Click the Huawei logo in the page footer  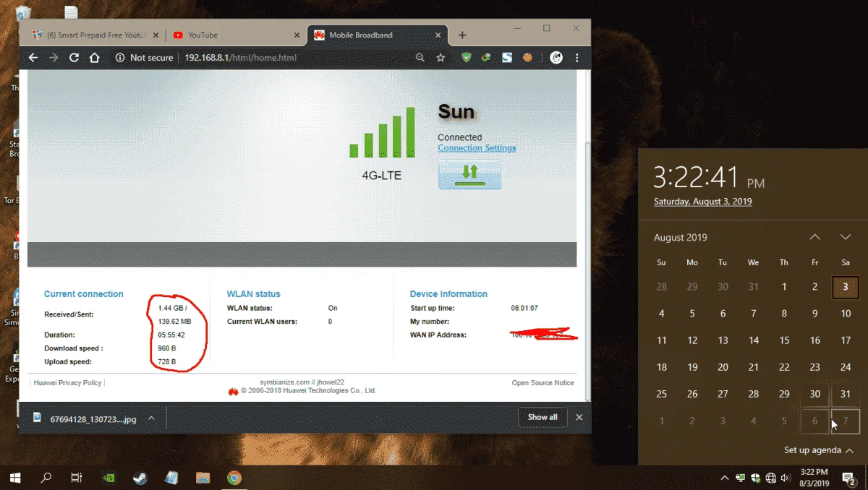click(234, 392)
